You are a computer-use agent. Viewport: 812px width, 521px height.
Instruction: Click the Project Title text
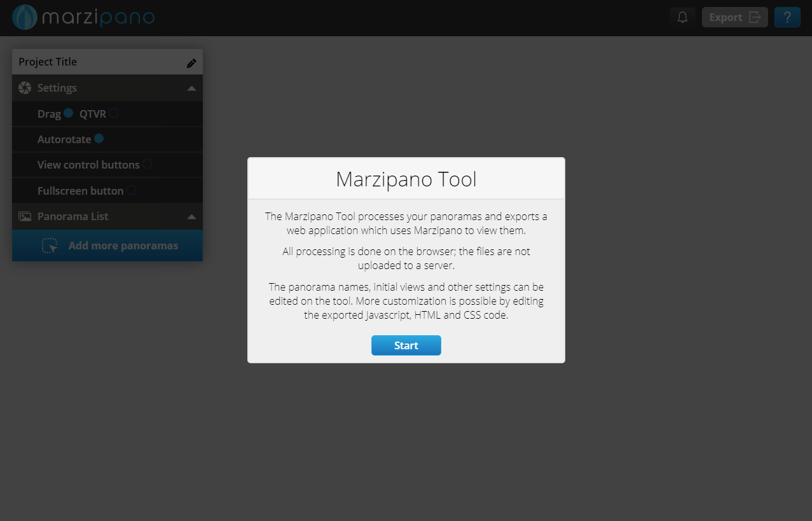[48, 62]
